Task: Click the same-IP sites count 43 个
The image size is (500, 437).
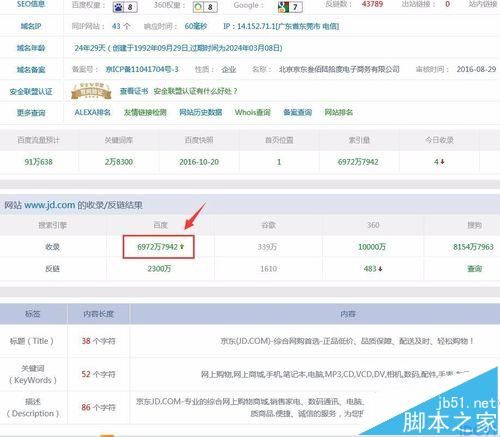Action: coord(121,26)
